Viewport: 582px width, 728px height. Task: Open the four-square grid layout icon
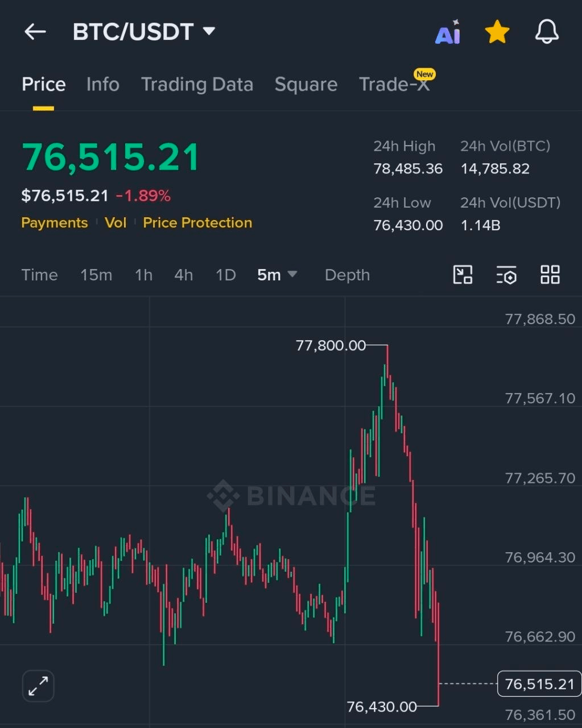tap(550, 275)
